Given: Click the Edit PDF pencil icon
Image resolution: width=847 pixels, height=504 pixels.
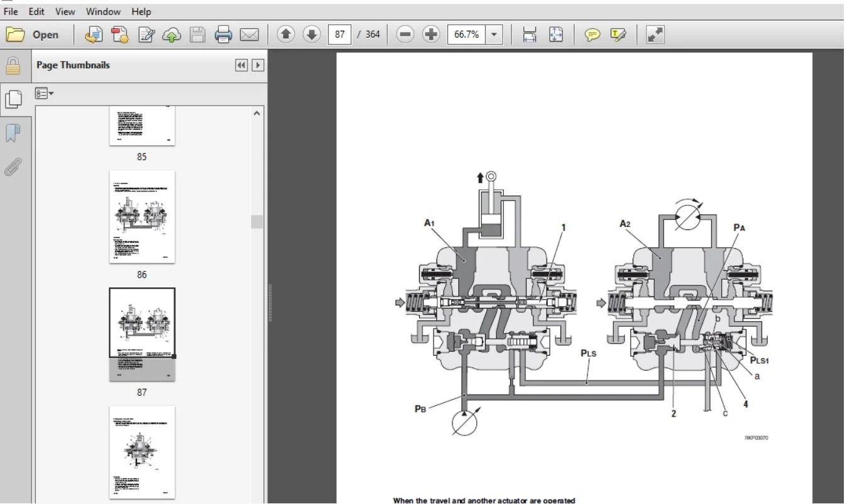Looking at the screenshot, I should tap(146, 35).
